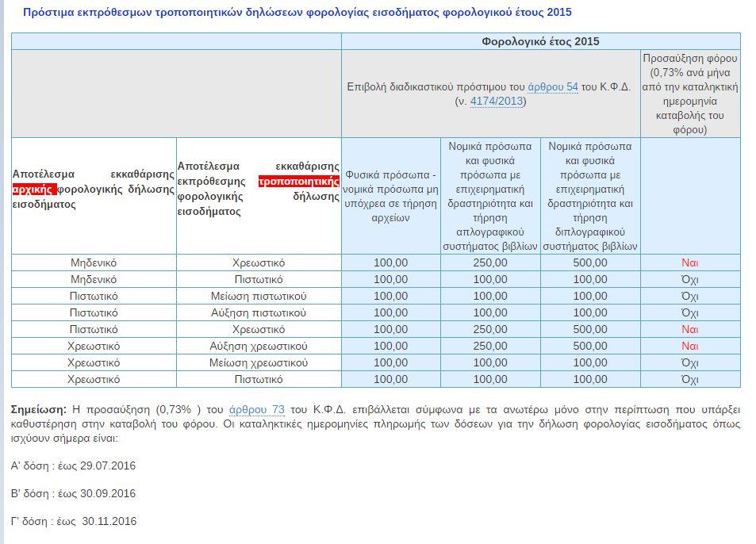Click the bold Σημείωση label
This screenshot has width=756, height=544.
pyautogui.click(x=38, y=410)
